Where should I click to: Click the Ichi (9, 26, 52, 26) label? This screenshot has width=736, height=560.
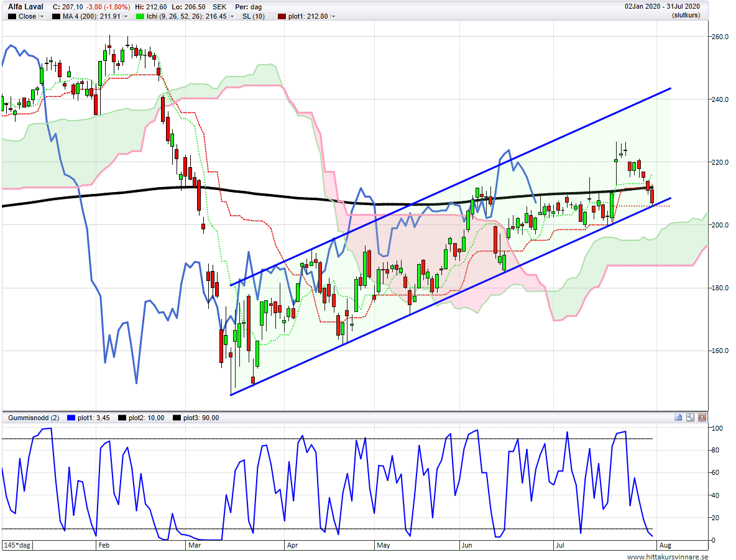[186, 16]
